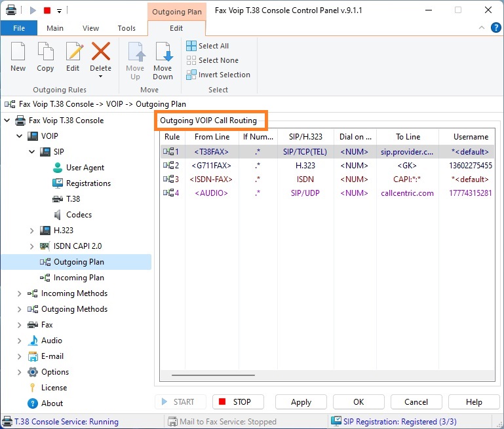Click the License key icon

click(x=33, y=388)
